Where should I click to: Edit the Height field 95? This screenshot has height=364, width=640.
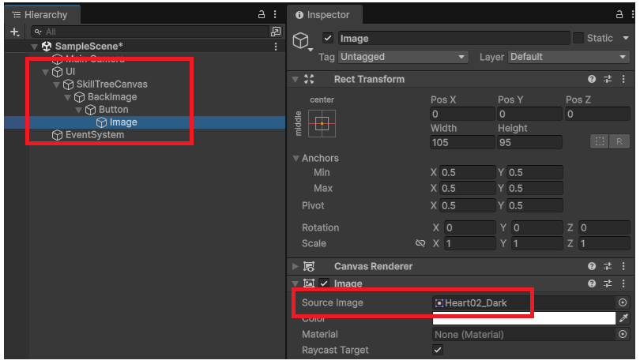529,142
